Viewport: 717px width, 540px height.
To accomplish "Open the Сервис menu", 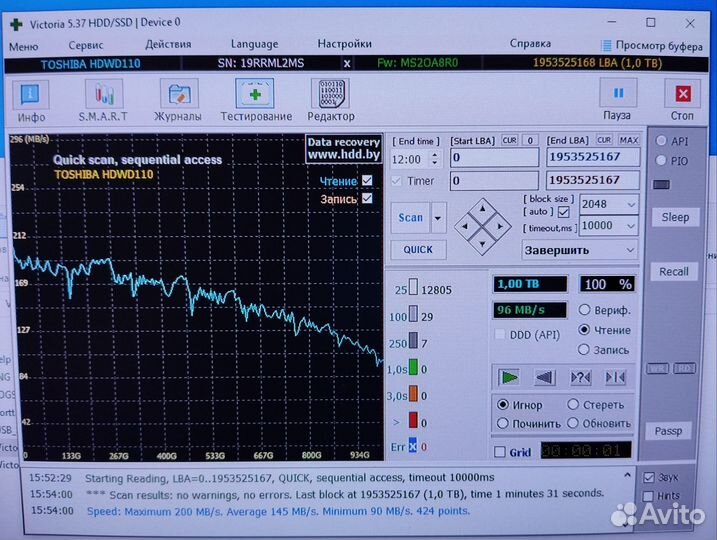I will pos(86,44).
